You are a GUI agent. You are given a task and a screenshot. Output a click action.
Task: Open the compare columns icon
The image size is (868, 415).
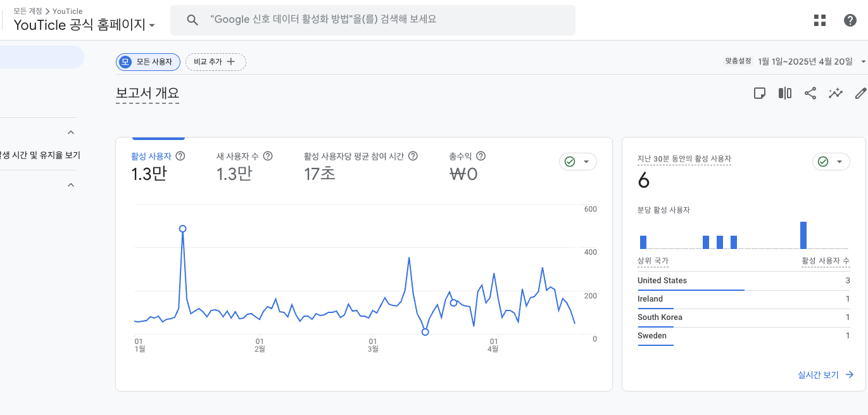785,94
